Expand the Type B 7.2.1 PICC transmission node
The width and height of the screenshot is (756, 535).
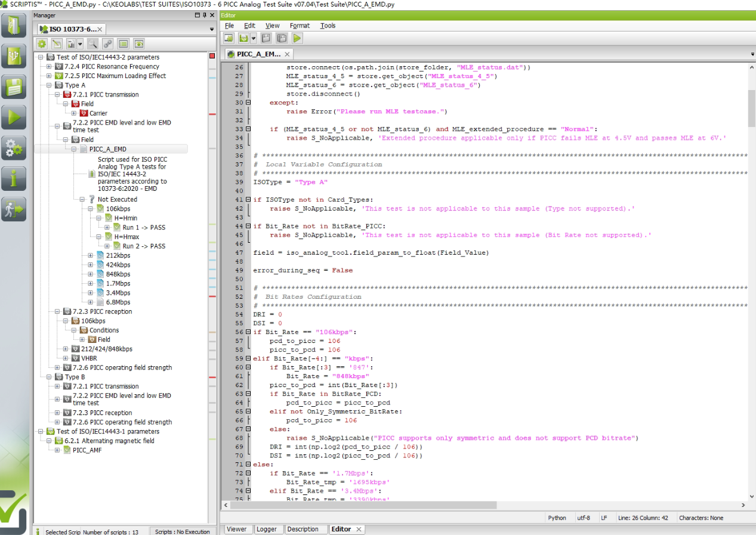[57, 386]
